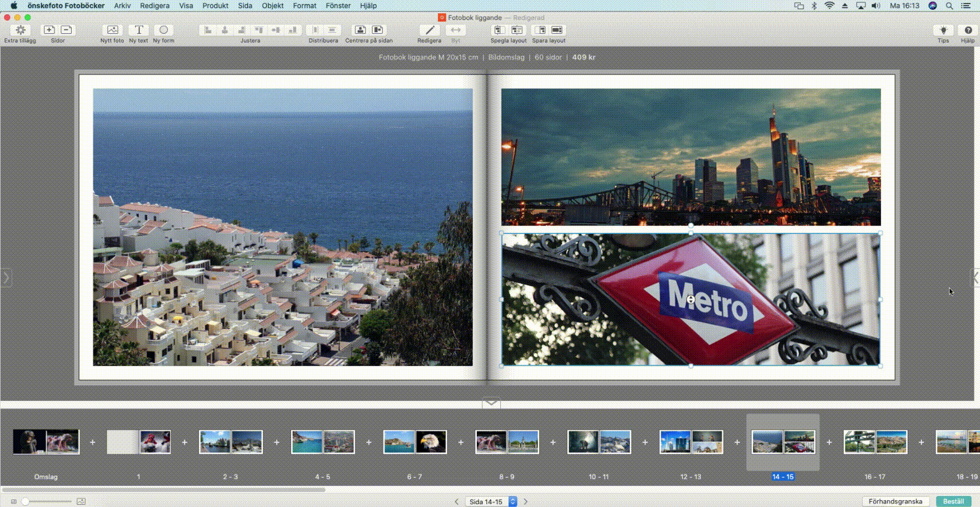Go to previous spread with left arrow
The width and height of the screenshot is (980, 507).
[x=457, y=501]
